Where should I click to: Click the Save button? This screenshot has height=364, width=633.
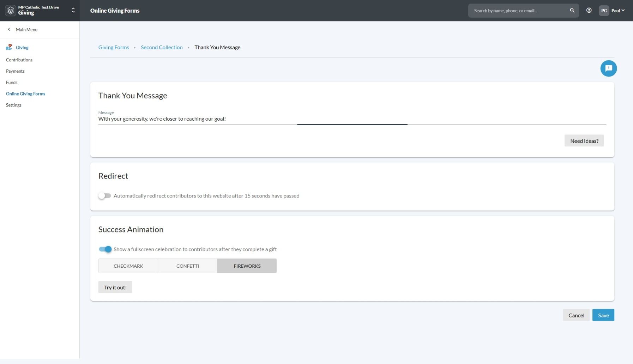[603, 315]
